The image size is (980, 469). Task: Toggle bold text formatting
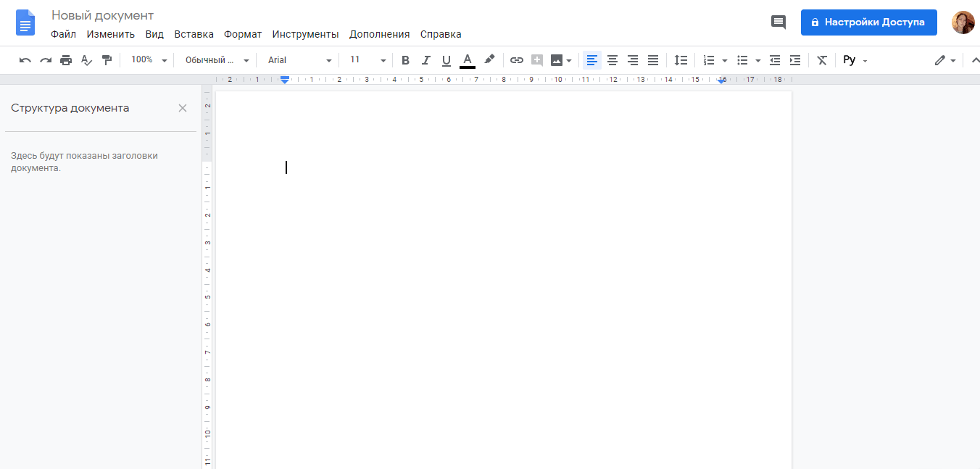(x=405, y=60)
